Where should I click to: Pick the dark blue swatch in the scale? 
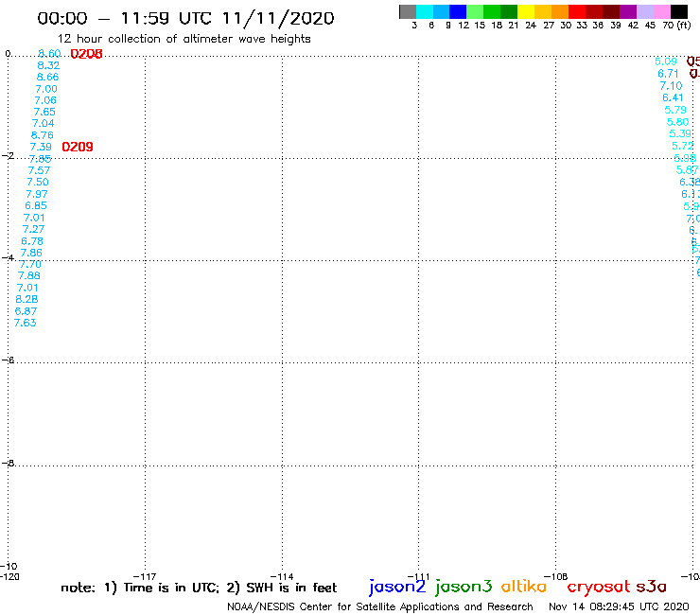click(x=458, y=11)
